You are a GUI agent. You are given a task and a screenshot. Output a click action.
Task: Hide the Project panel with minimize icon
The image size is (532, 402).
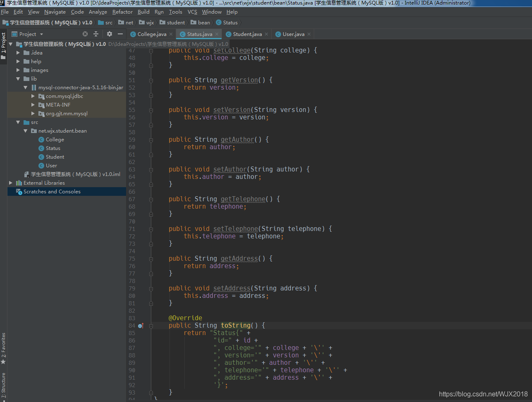click(x=120, y=34)
